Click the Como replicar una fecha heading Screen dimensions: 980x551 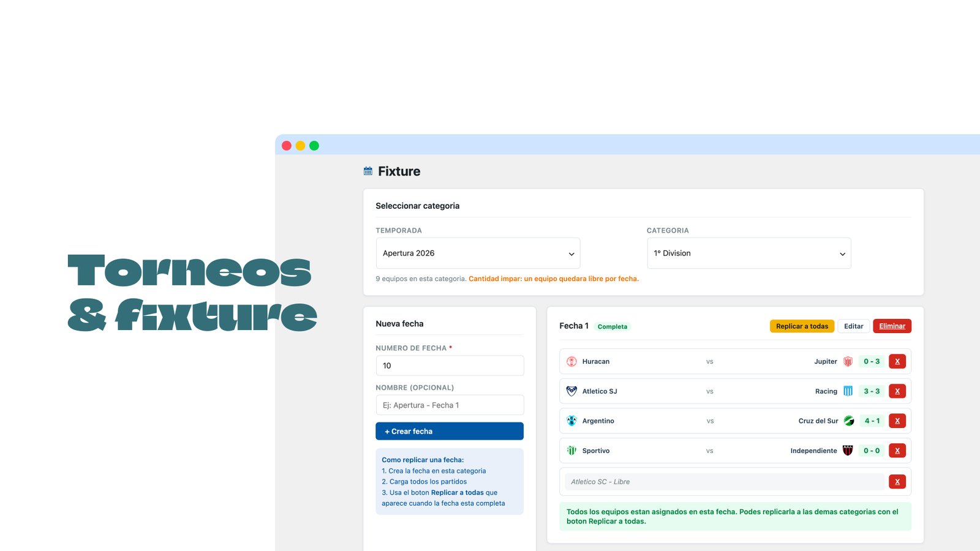pyautogui.click(x=423, y=460)
